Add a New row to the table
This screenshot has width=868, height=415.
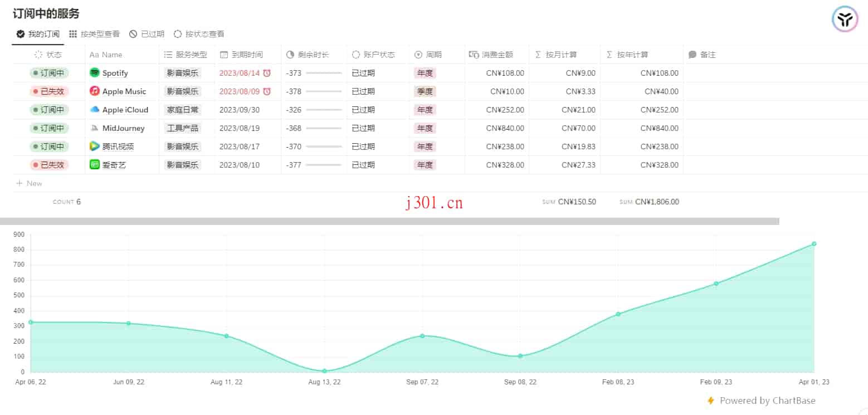pyautogui.click(x=29, y=183)
